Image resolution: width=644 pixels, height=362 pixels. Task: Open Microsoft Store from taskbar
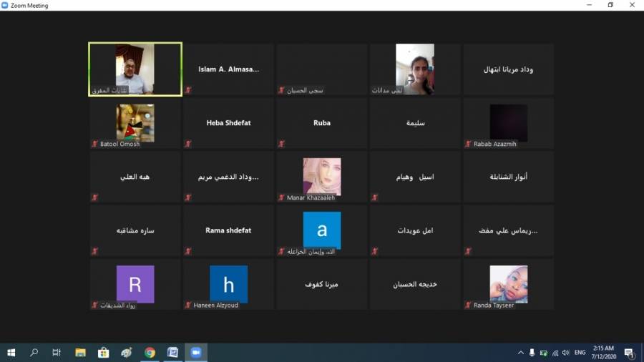tap(104, 353)
